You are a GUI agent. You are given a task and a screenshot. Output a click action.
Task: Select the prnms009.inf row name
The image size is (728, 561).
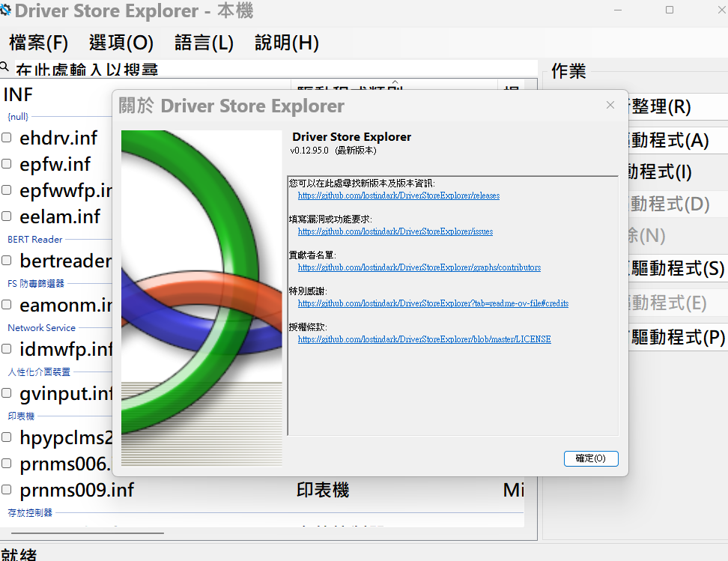click(x=77, y=490)
